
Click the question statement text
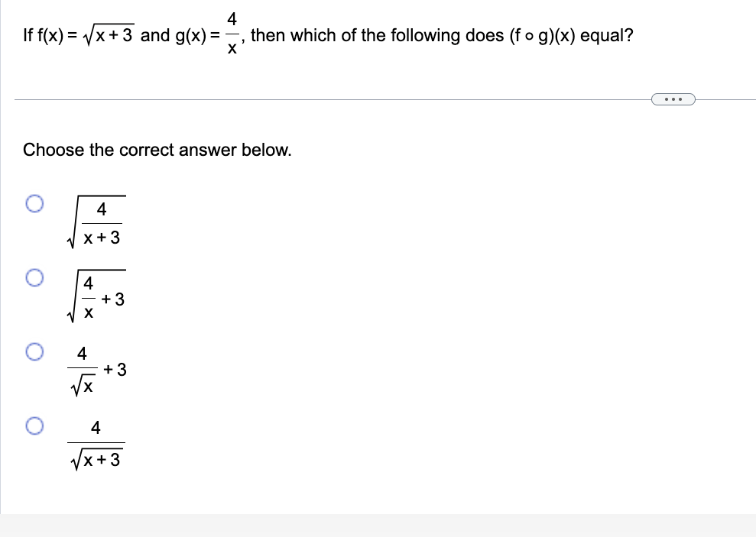329,35
